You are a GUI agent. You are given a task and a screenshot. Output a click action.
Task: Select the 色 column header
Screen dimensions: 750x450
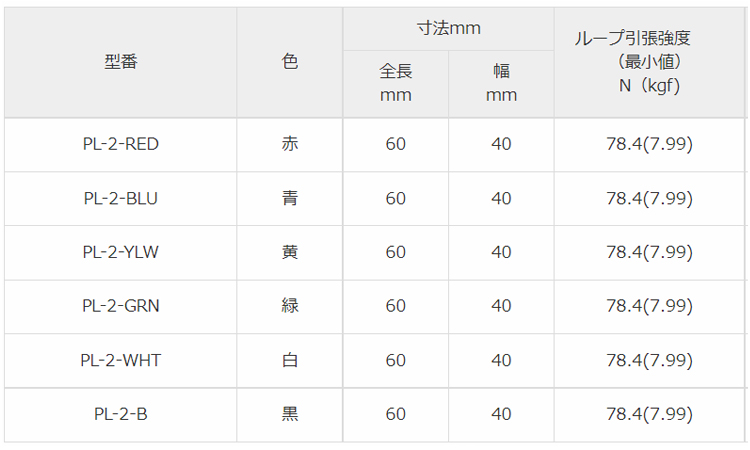point(290,62)
